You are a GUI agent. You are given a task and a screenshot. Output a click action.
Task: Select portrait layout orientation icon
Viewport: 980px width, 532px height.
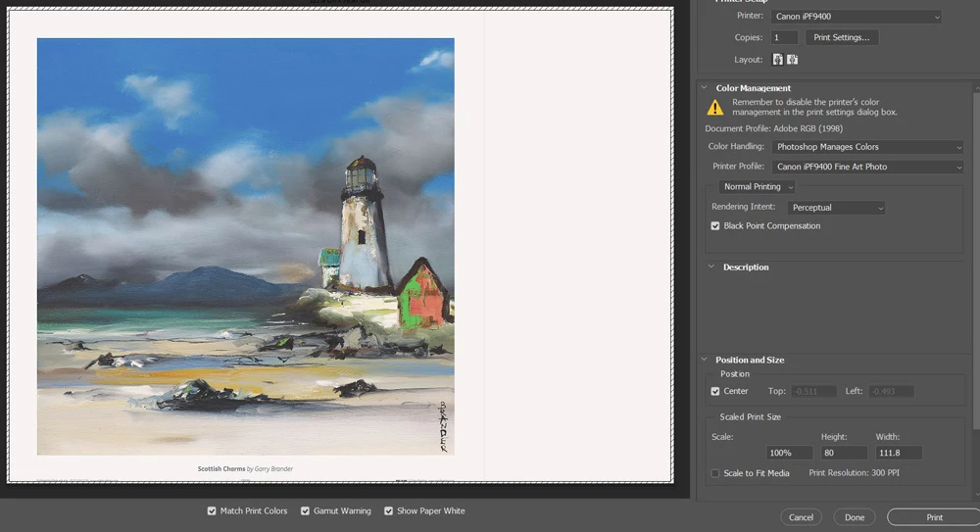(777, 60)
